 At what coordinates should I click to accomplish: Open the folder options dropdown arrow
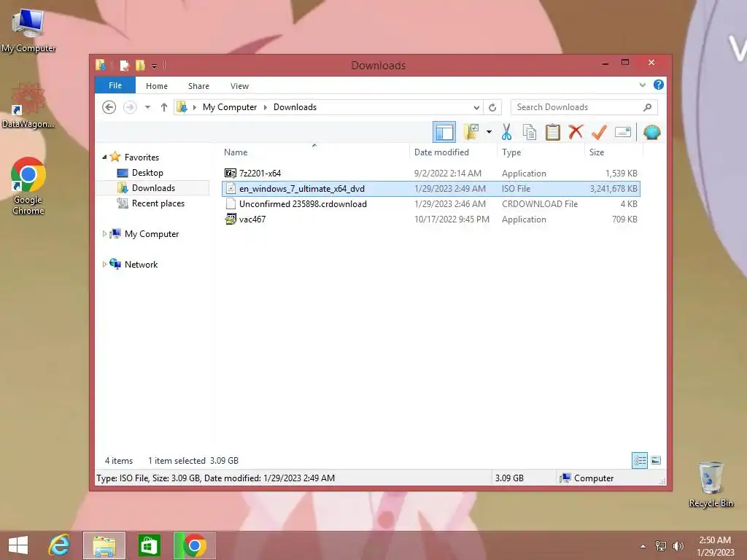coord(489,132)
